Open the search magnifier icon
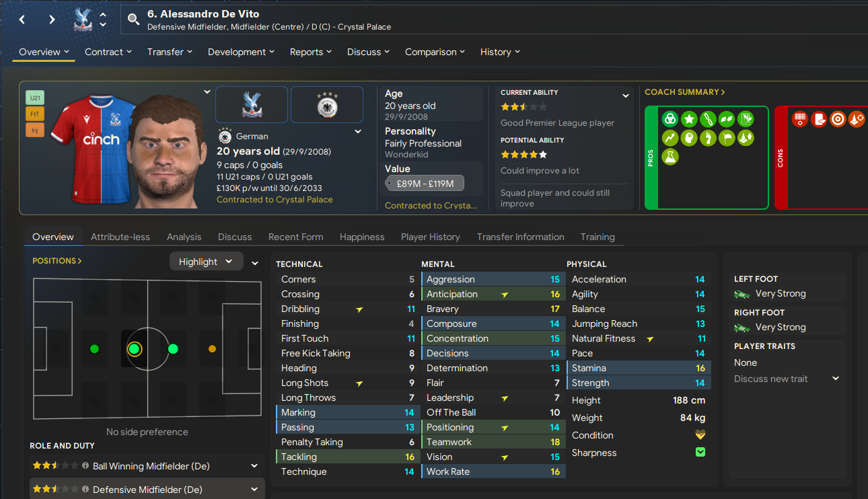 (x=134, y=20)
